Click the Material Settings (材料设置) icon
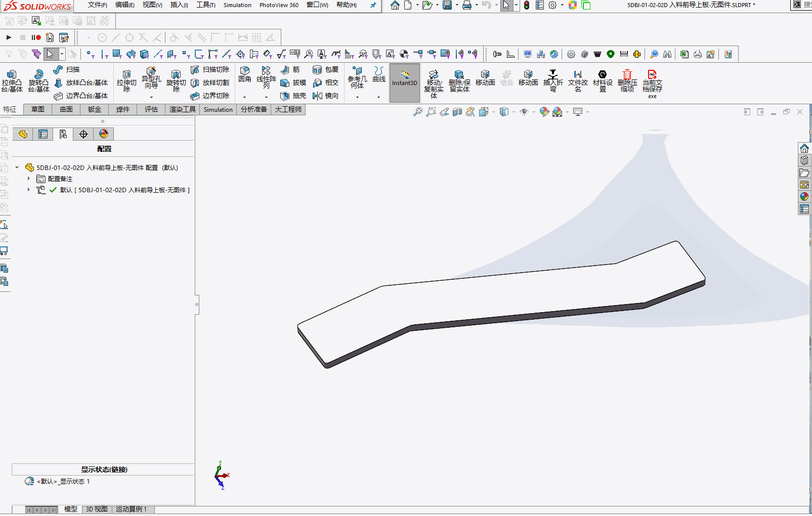The image size is (812, 516). click(603, 81)
